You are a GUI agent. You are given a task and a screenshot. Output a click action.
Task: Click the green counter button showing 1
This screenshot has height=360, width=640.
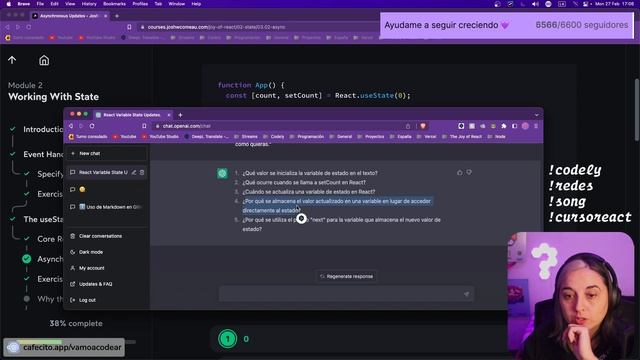coord(228,339)
